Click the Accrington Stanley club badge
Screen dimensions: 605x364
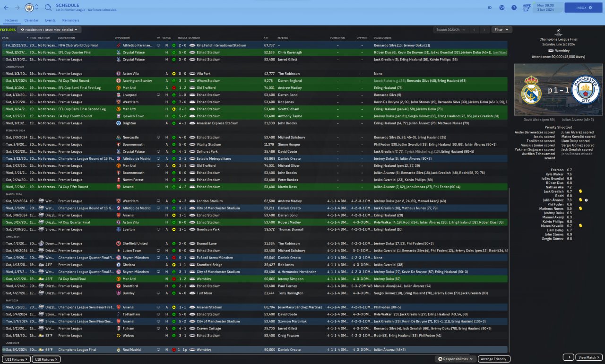[x=118, y=81]
